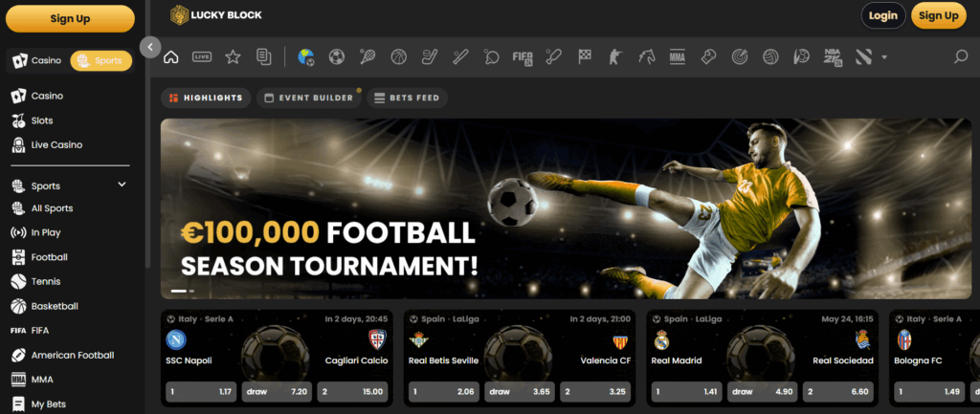Select the baseball bat icon
Image resolution: width=980 pixels, height=414 pixels.
coord(460,56)
